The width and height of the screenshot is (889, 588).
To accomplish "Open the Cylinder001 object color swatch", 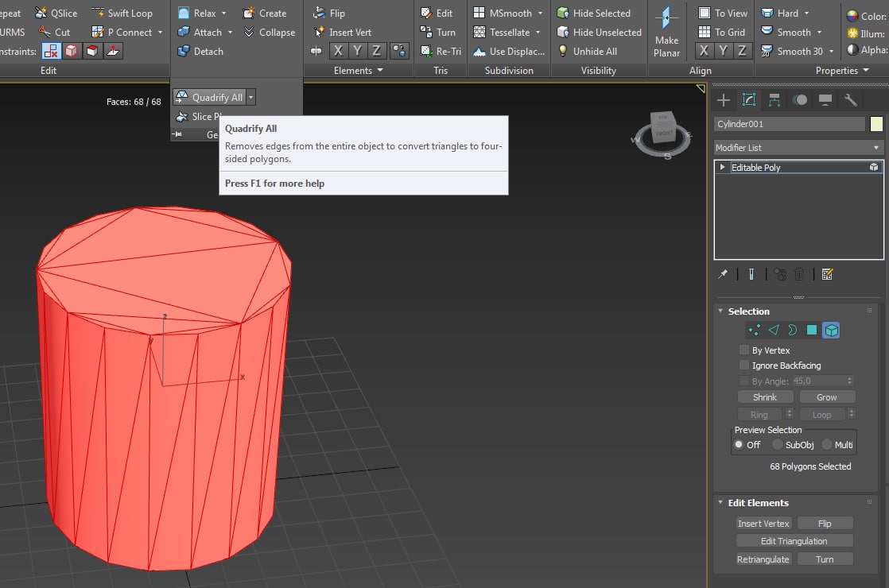I will click(876, 124).
